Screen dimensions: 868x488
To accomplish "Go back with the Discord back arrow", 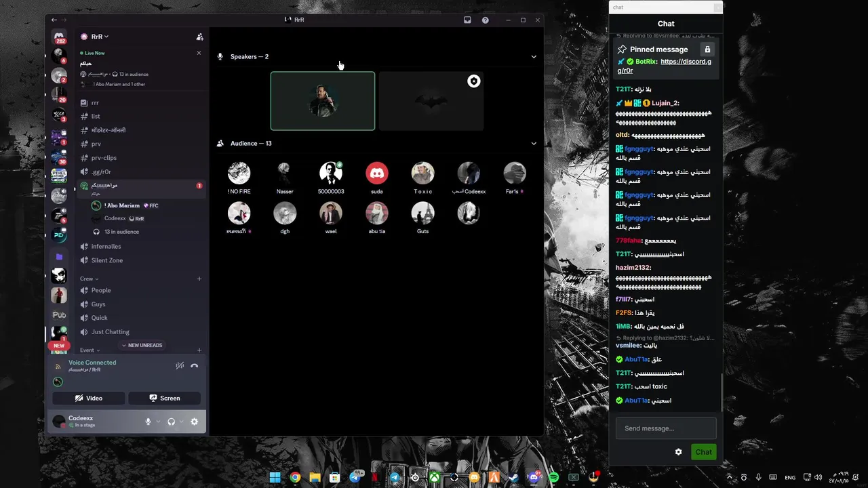I will tap(54, 20).
